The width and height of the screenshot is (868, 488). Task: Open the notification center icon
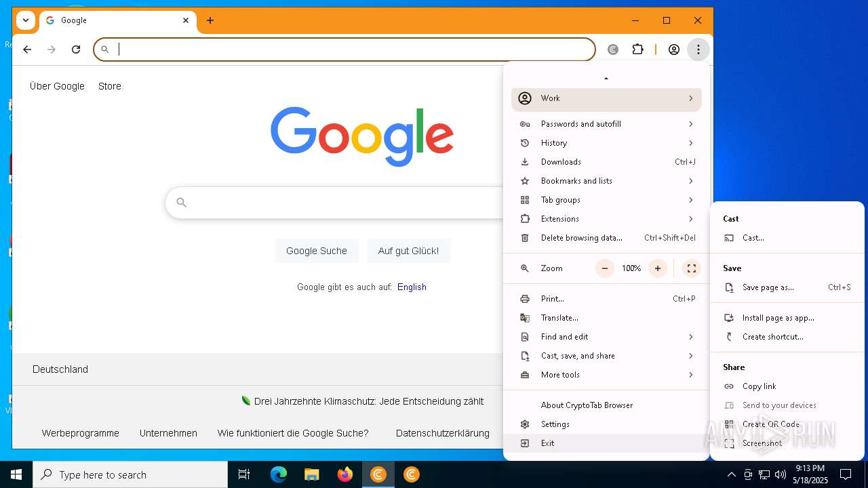point(846,474)
